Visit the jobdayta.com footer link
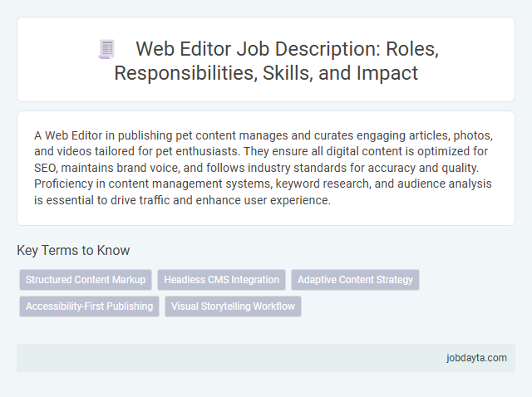 click(x=476, y=358)
